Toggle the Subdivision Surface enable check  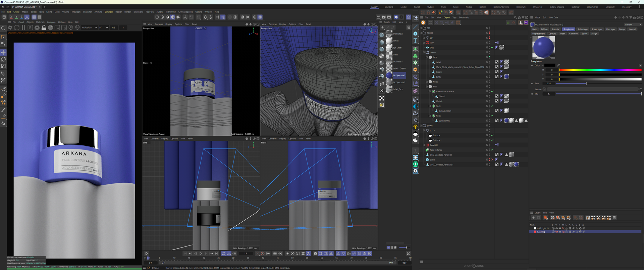coord(492,91)
